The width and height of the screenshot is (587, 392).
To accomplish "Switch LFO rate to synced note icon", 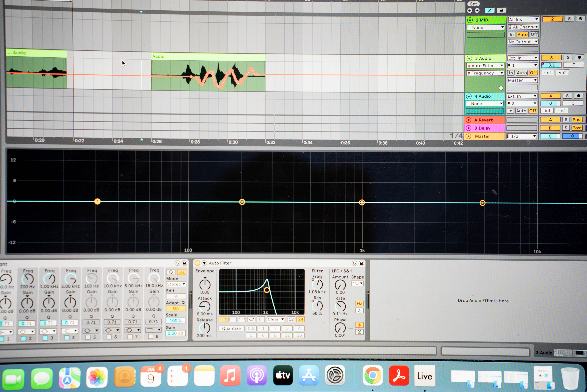I will pyautogui.click(x=359, y=310).
